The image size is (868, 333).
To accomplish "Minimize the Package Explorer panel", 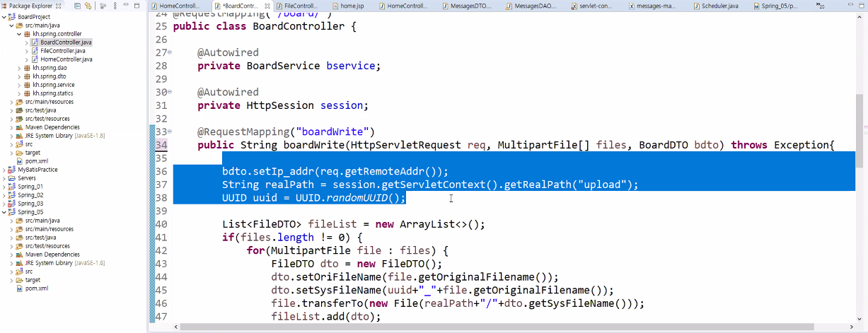I will point(125,6).
